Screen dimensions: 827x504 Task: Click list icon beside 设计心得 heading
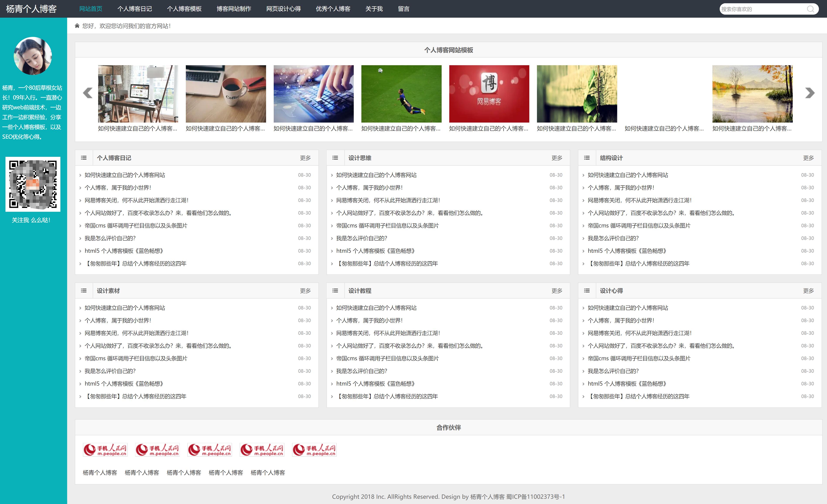(x=587, y=290)
